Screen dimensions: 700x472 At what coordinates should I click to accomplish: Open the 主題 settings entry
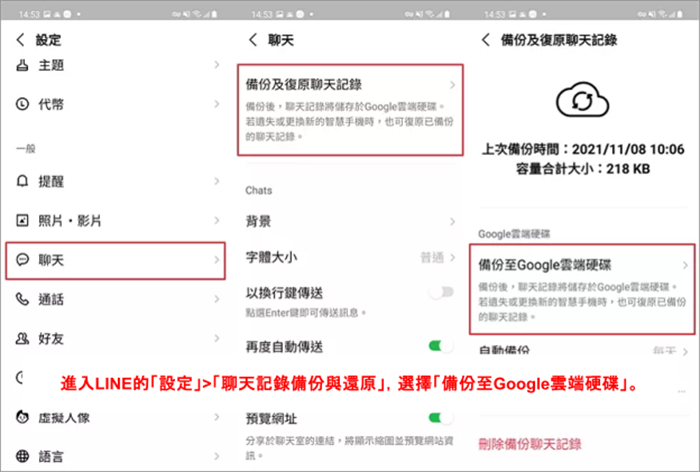(x=118, y=65)
